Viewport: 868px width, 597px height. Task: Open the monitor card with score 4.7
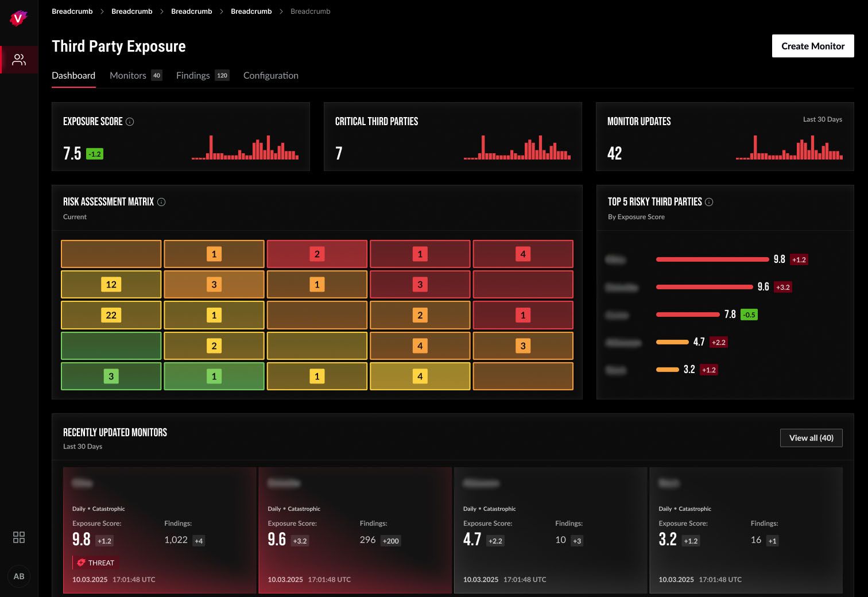551,530
